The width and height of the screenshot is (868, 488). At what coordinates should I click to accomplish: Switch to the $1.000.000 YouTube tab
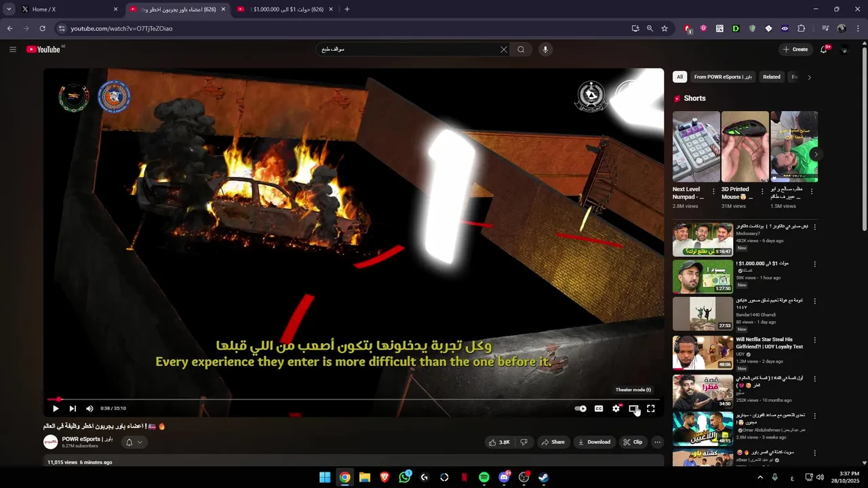click(x=285, y=9)
